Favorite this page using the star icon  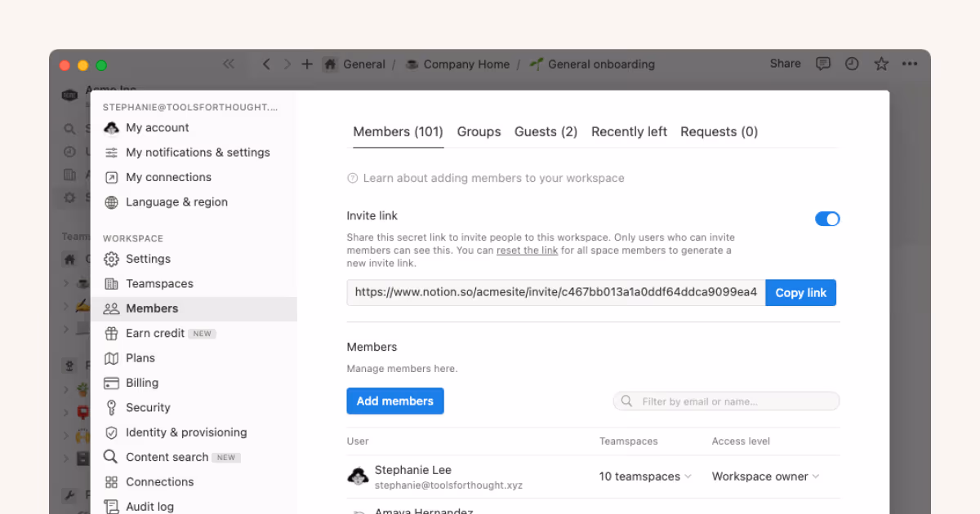click(881, 63)
